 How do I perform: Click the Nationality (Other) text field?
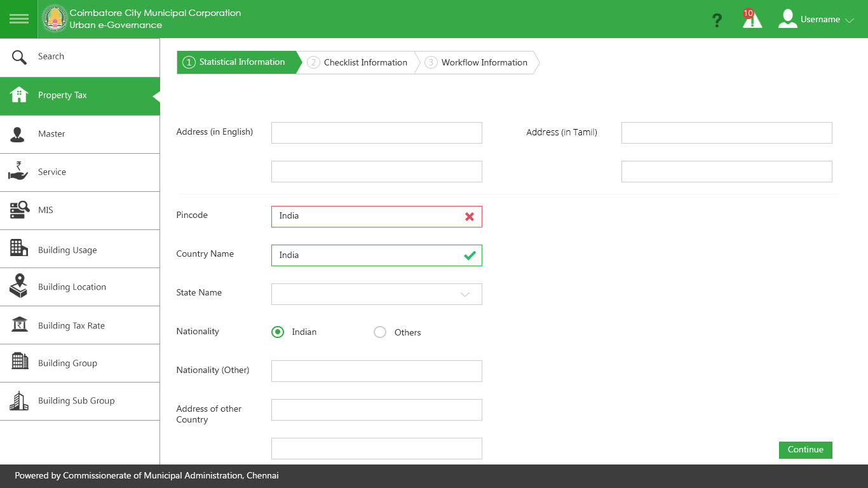pos(376,371)
